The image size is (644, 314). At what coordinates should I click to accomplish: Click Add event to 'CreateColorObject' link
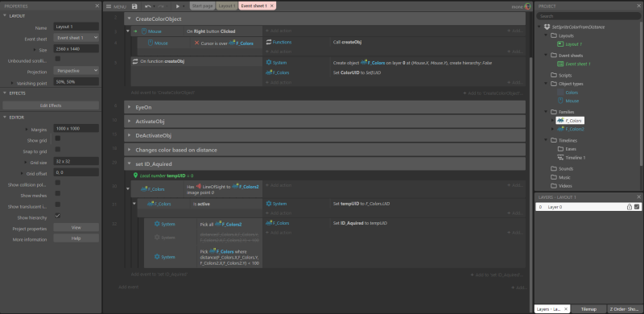163,93
